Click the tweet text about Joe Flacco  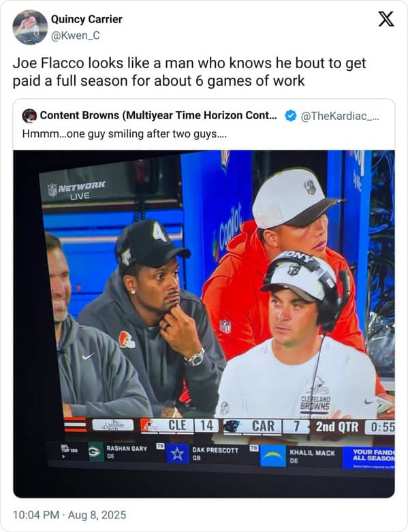pos(189,72)
